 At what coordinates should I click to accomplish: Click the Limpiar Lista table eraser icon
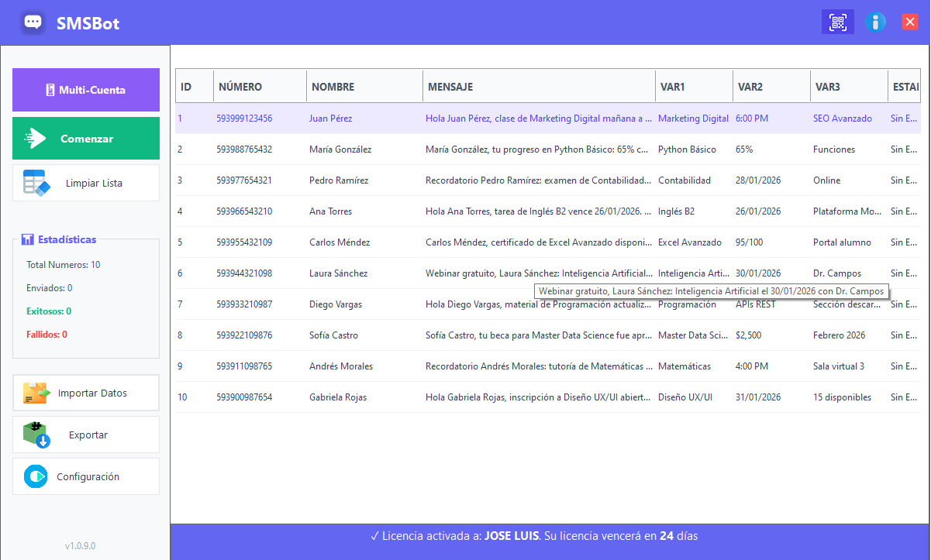(36, 183)
